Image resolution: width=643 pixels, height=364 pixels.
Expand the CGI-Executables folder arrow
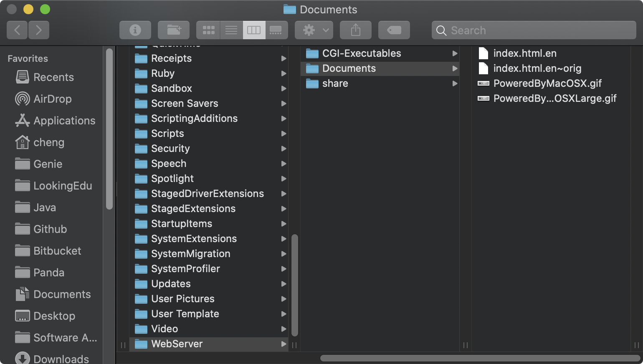455,53
